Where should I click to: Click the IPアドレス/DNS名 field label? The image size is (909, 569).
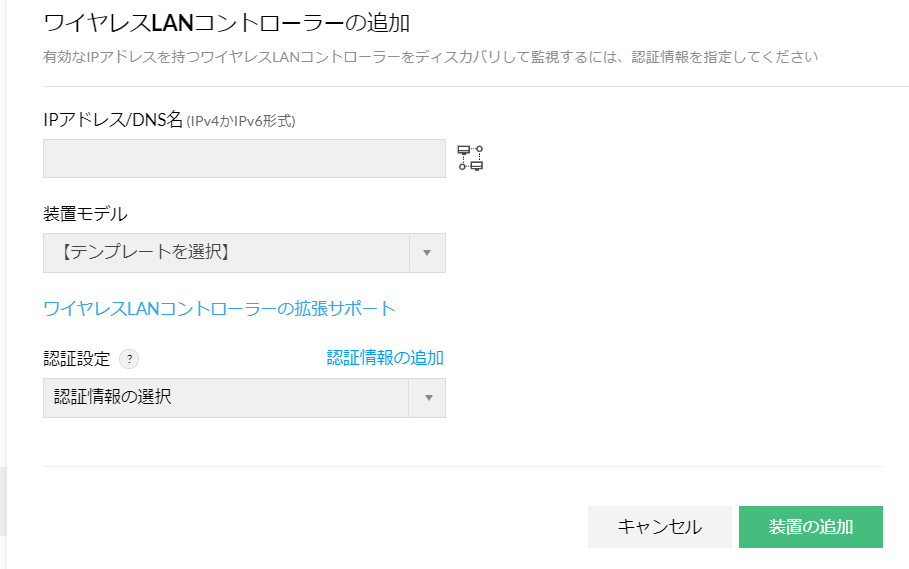coord(112,120)
